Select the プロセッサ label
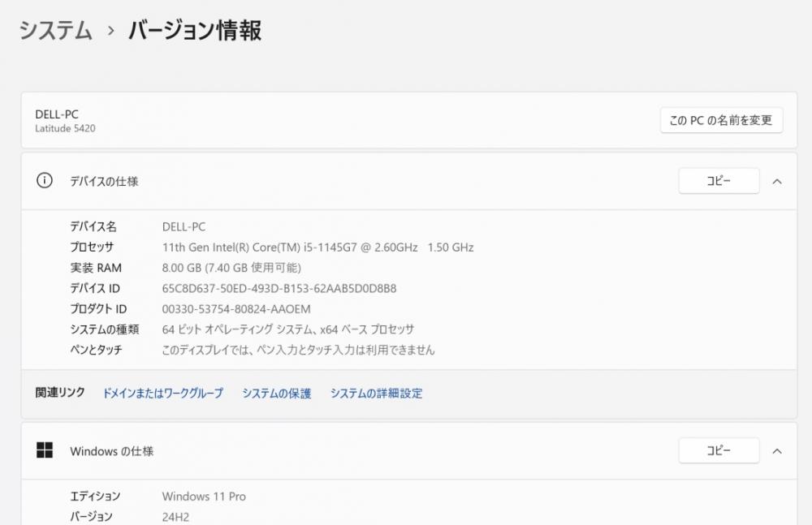The image size is (812, 525). (x=92, y=247)
